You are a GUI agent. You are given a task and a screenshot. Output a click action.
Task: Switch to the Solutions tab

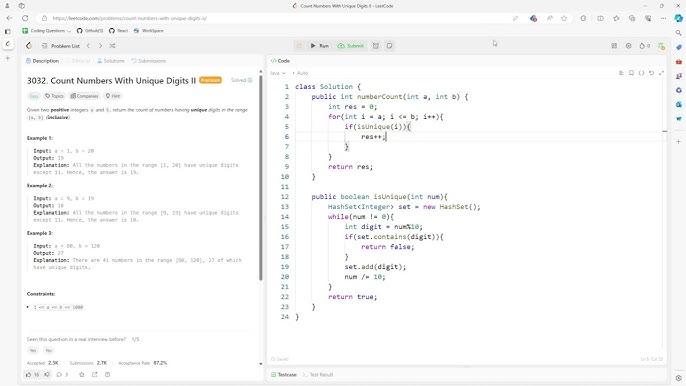111,61
